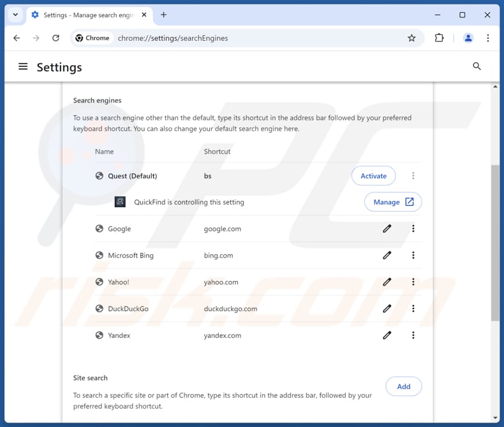Edit the Yahoo! search engine entry
This screenshot has width=504, height=427.
(x=387, y=282)
